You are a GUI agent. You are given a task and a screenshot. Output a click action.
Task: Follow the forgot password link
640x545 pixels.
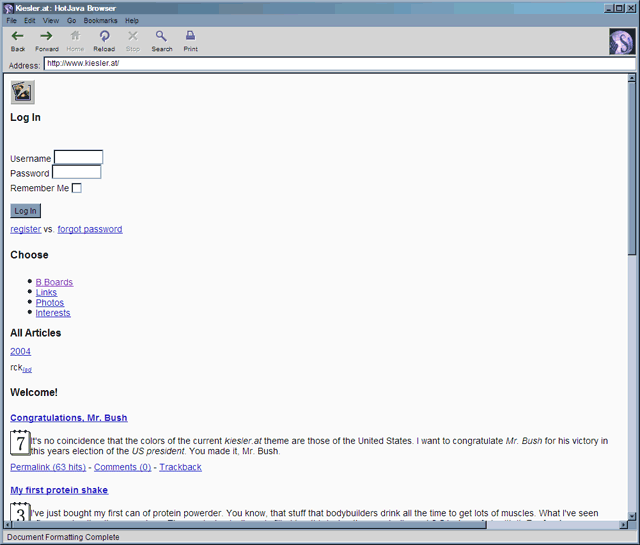[90, 229]
